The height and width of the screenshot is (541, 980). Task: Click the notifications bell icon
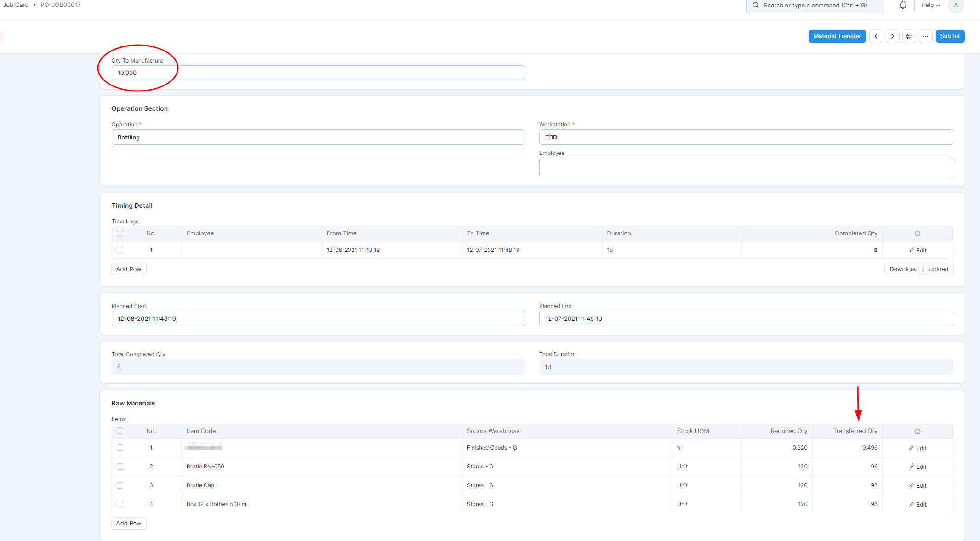click(902, 5)
